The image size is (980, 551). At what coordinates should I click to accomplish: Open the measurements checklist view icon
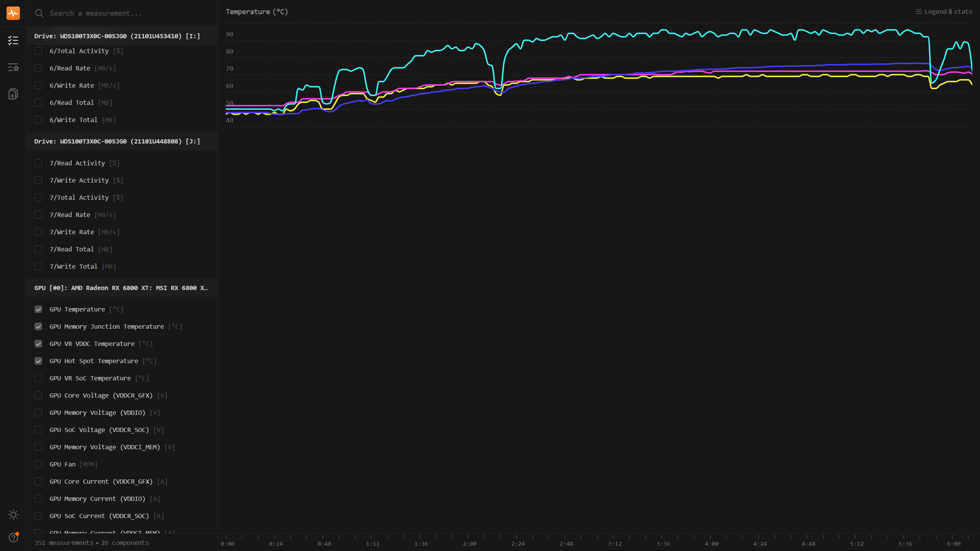coord(13,40)
